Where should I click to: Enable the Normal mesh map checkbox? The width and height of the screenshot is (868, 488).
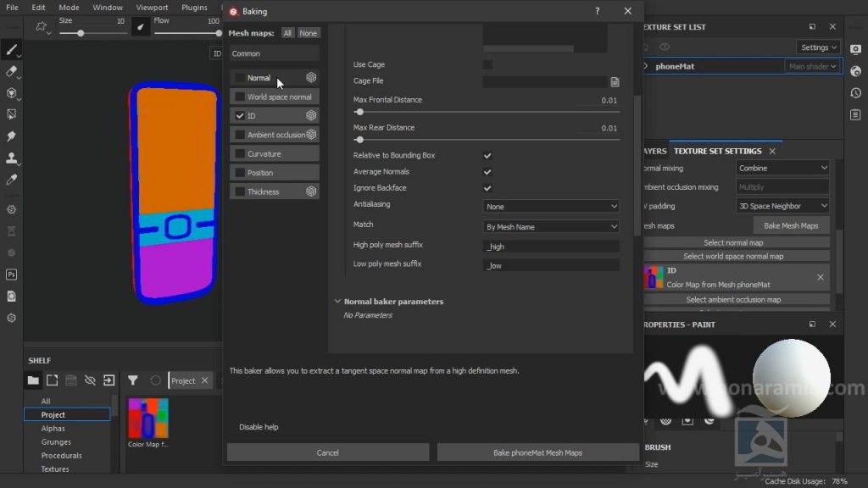[x=240, y=77]
